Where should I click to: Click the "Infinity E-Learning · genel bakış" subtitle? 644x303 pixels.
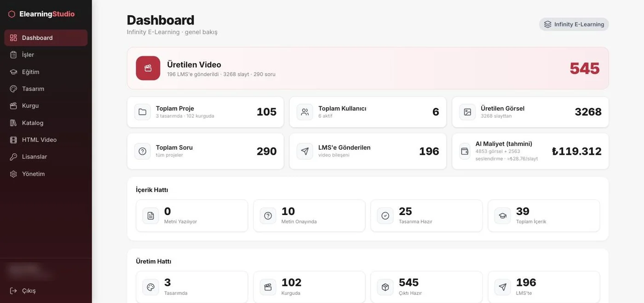[x=172, y=32]
